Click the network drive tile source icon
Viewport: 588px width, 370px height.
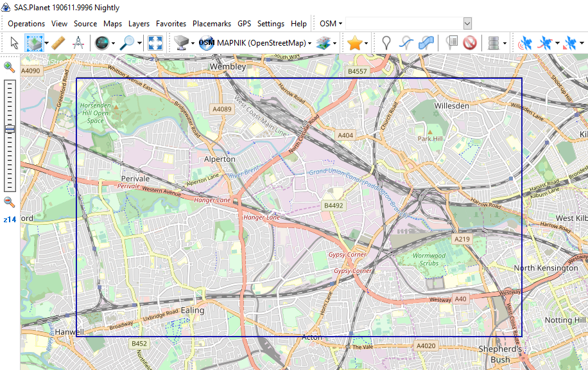182,43
